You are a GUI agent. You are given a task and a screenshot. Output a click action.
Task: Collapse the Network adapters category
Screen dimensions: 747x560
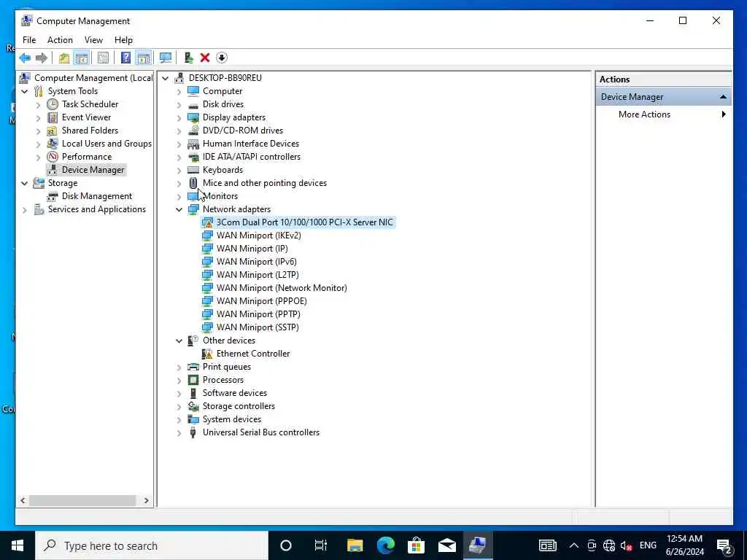click(179, 209)
